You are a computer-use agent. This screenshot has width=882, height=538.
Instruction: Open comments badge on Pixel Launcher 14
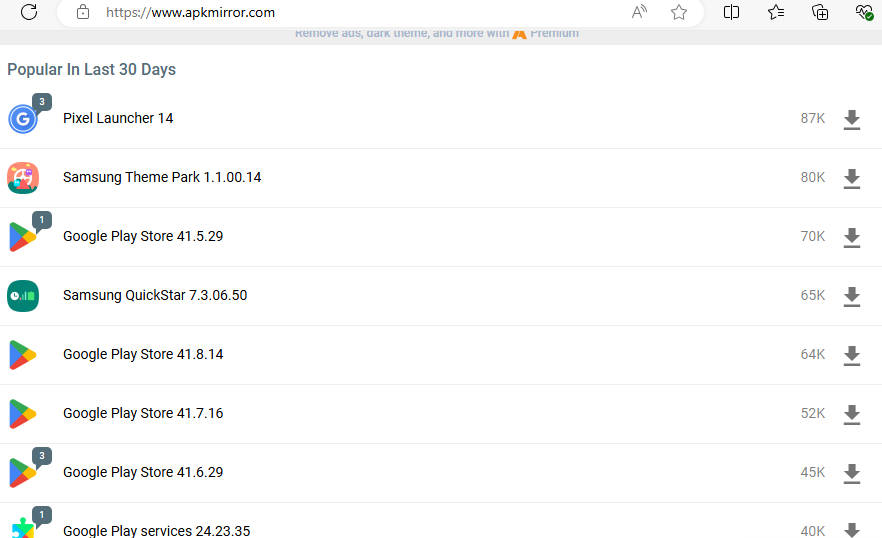pyautogui.click(x=42, y=102)
